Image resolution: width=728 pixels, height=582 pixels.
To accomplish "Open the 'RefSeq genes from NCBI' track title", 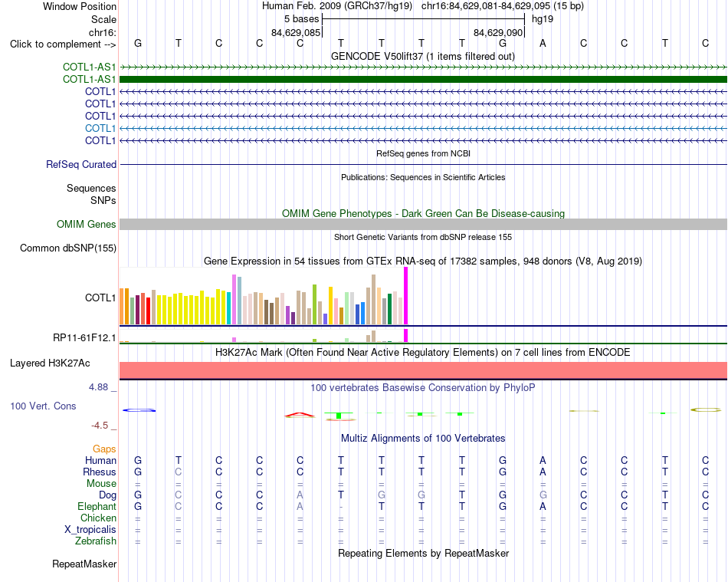I will tap(423, 153).
